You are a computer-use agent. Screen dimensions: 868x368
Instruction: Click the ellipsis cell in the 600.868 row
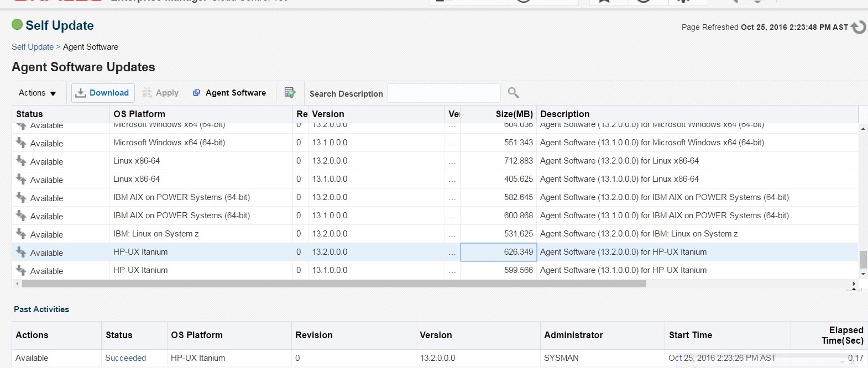tap(452, 215)
